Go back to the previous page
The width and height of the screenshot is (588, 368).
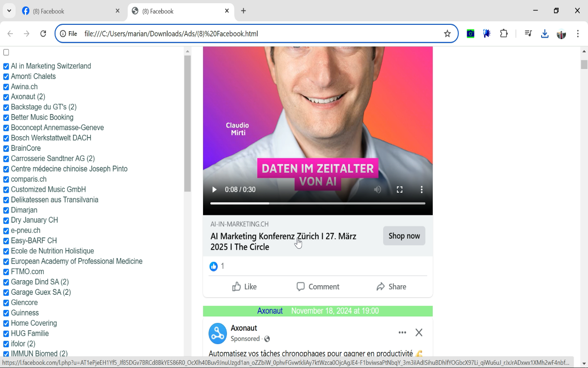pyautogui.click(x=10, y=34)
